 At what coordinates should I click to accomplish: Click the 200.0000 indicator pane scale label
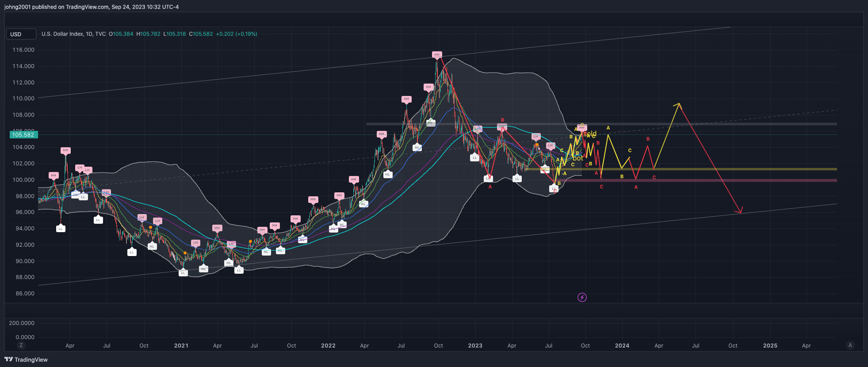pyautogui.click(x=22, y=323)
